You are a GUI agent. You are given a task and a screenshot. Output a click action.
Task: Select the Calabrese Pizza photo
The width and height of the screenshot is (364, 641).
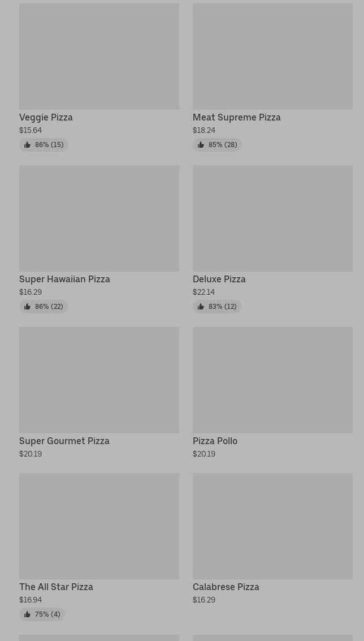[x=272, y=526]
